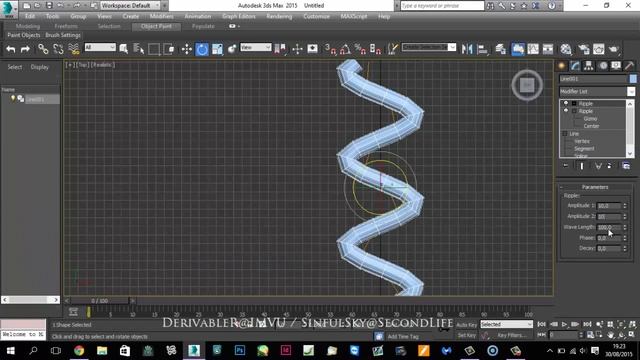Switch to the Hierarchy command panel tab
Image resolution: width=640 pixels, height=360 pixels.
[589, 66]
